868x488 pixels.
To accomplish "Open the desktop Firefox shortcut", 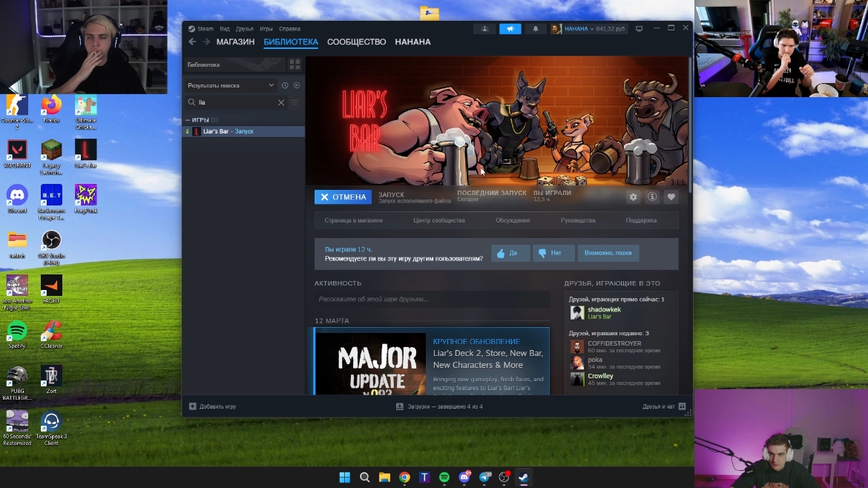I will [x=51, y=109].
